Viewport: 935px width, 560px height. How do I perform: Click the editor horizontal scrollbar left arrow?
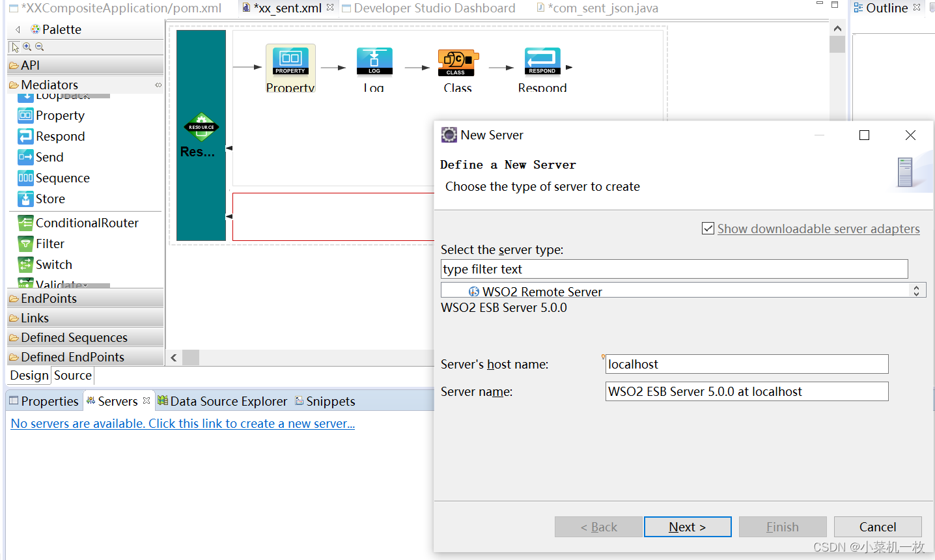[x=174, y=357]
